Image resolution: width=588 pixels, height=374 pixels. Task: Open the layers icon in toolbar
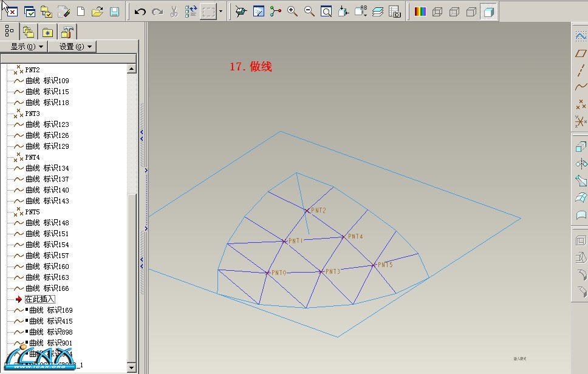(378, 12)
